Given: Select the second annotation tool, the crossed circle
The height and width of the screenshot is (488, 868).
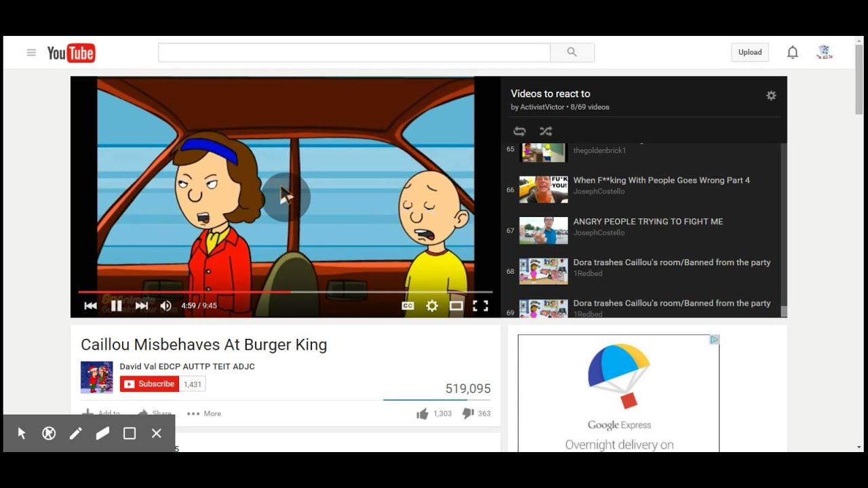Looking at the screenshot, I should click(x=49, y=433).
